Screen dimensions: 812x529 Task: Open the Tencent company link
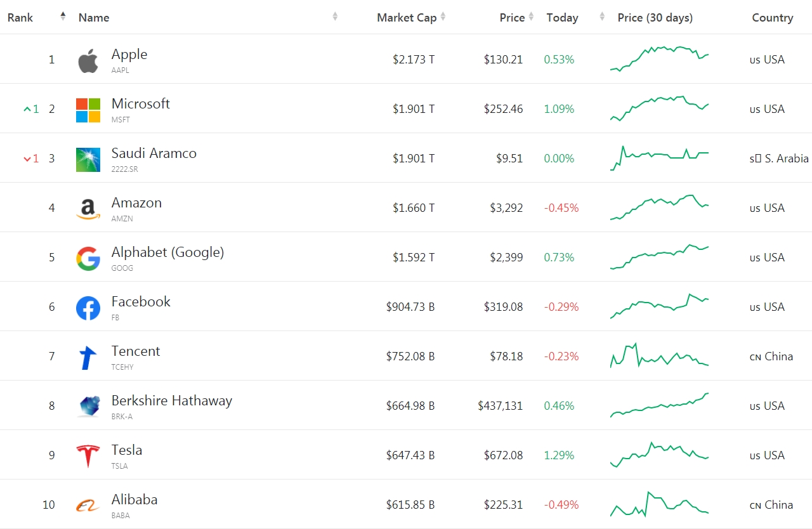coord(136,351)
